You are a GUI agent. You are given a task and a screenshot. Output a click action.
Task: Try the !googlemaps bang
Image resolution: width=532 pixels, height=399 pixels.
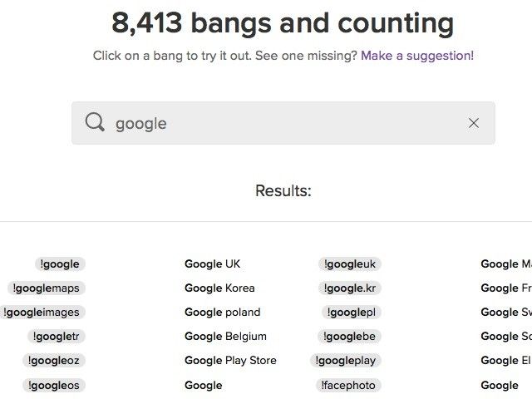click(47, 288)
